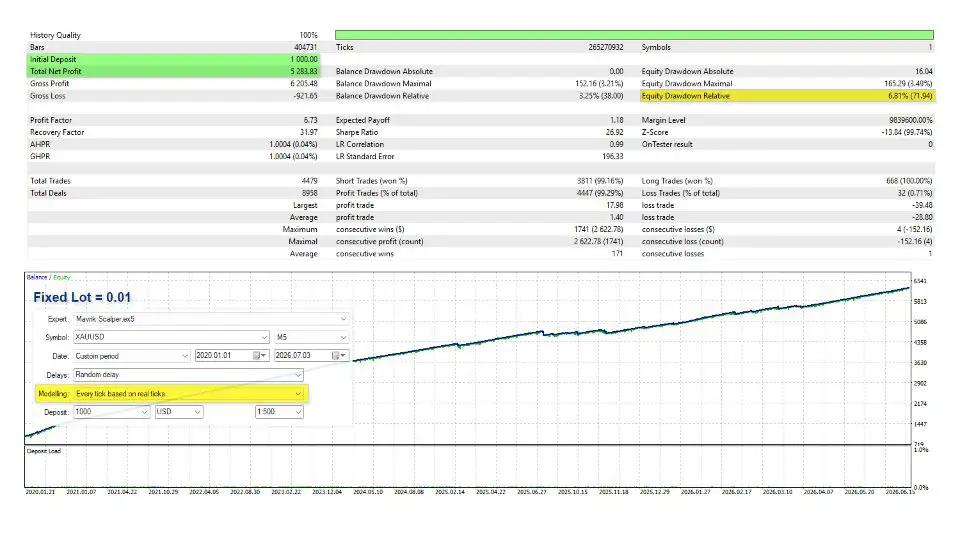960x537 pixels.
Task: Click the 2020.01.21 date on chart axis
Action: (x=40, y=492)
